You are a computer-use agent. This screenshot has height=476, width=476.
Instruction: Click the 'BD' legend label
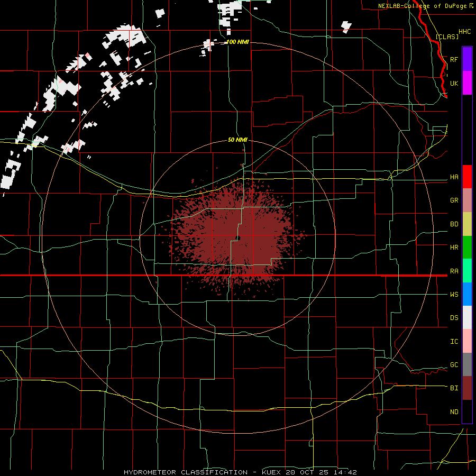(454, 224)
